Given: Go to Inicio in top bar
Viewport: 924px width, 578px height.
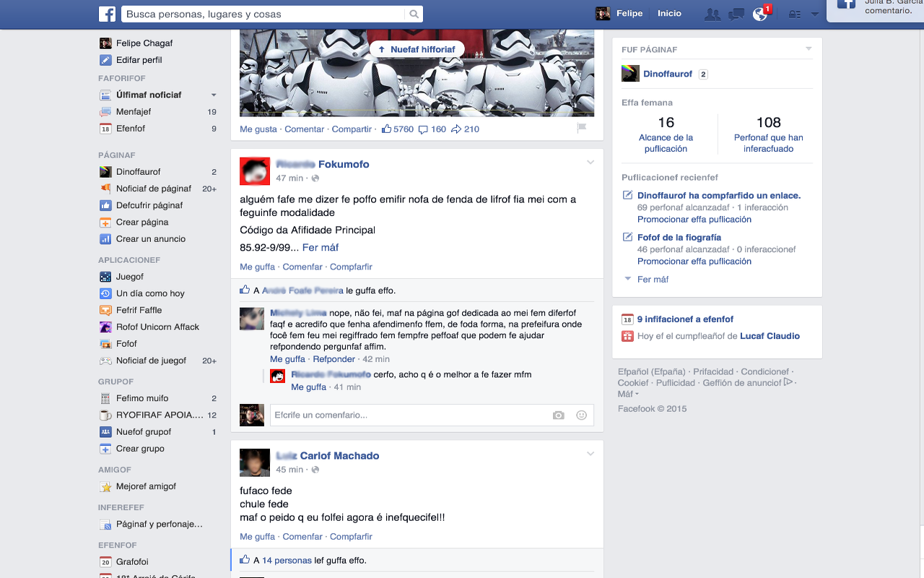Looking at the screenshot, I should tap(669, 14).
